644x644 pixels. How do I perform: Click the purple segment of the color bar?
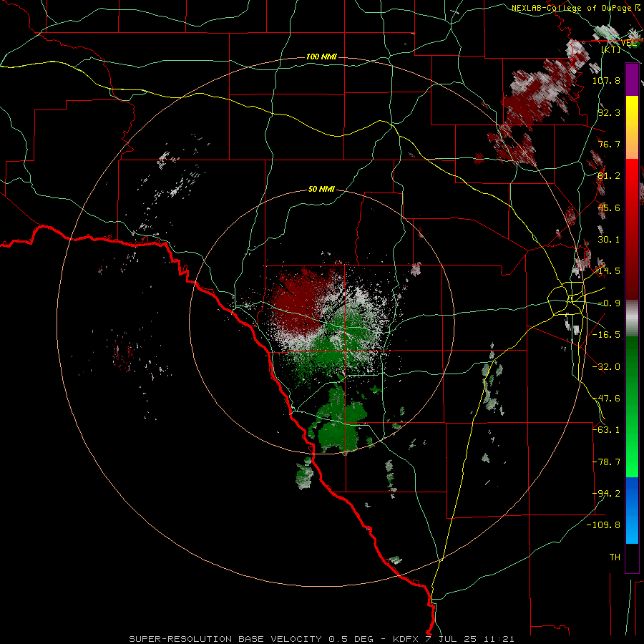(632, 79)
